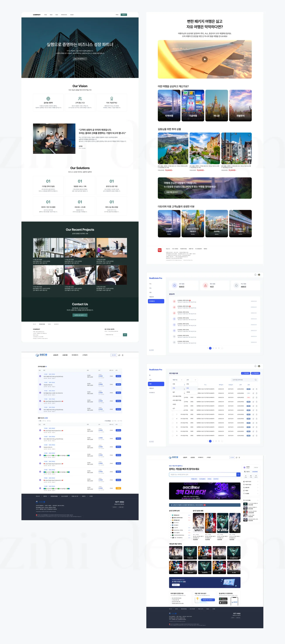Click the edit icon for contract row 7
The image size is (285, 644).
coord(253,414)
